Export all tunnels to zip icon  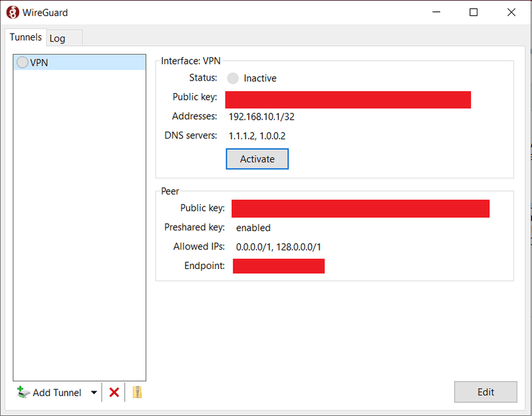[x=137, y=393]
